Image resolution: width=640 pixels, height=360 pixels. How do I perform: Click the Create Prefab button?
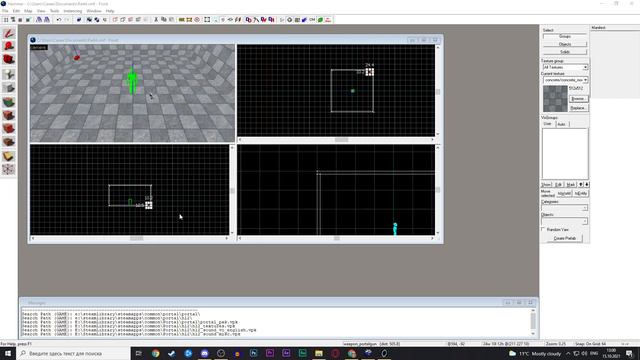click(565, 238)
